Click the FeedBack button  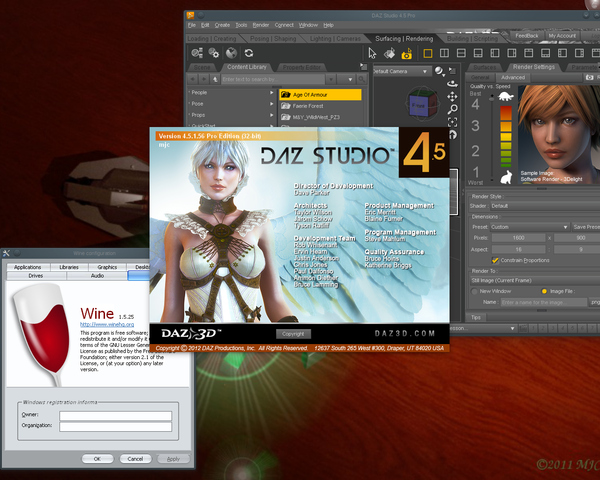[x=527, y=36]
